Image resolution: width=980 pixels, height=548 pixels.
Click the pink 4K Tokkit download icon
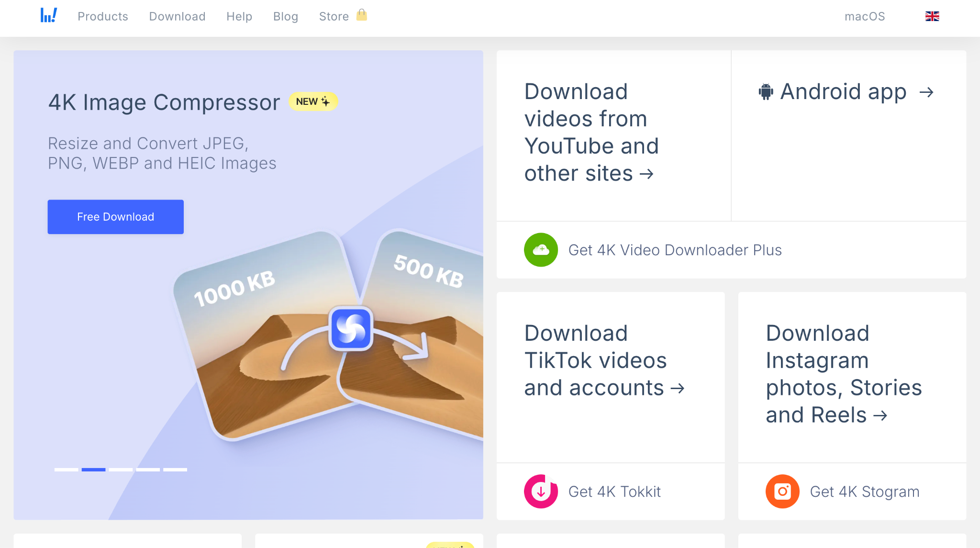click(541, 492)
